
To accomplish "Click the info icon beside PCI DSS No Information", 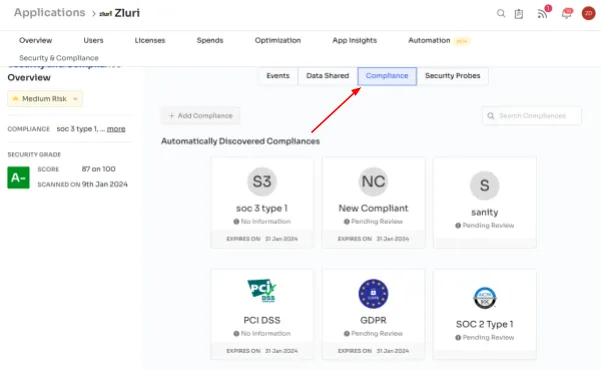I will click(x=236, y=334).
